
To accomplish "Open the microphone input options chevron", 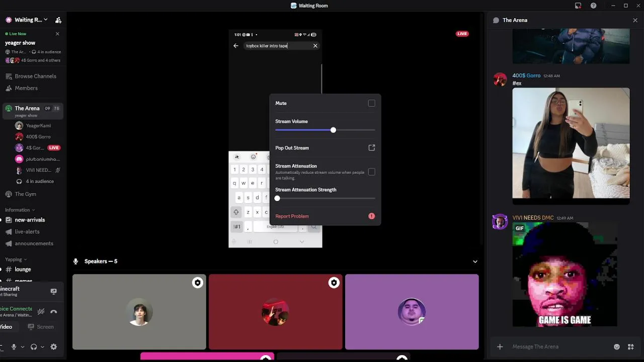I will pos(22,347).
